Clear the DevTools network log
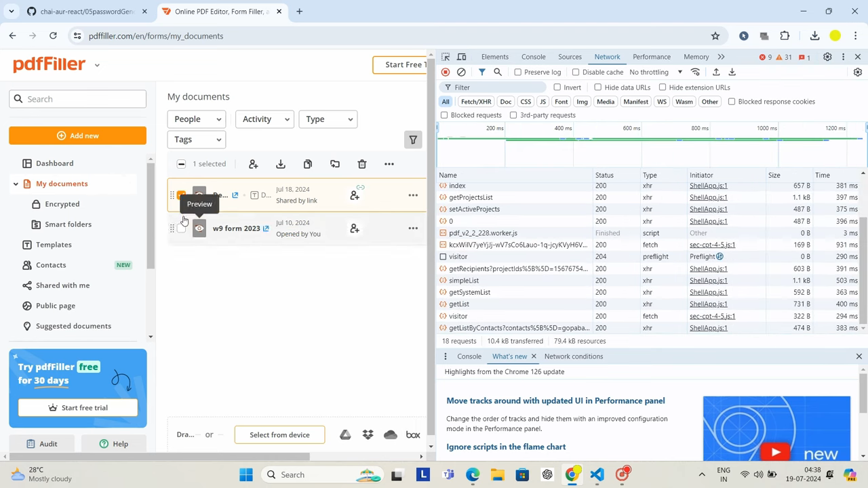Screen dimensions: 868x488 click(x=461, y=72)
